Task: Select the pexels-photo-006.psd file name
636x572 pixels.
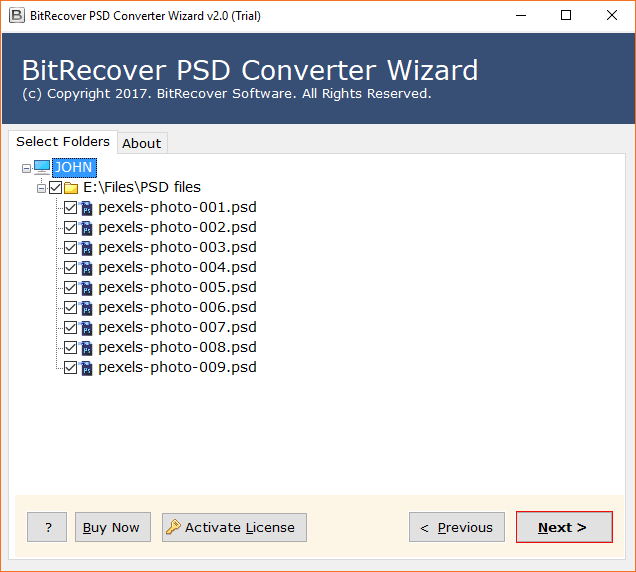Action: (177, 307)
